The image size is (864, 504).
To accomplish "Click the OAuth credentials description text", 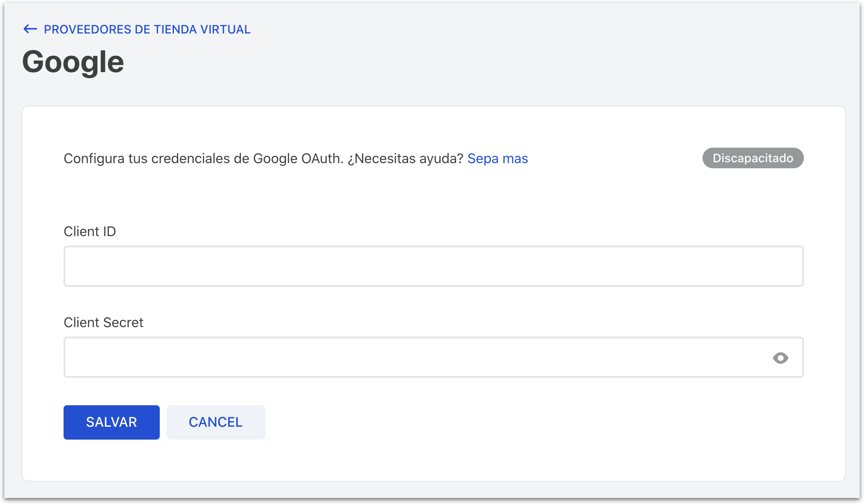I will (x=264, y=158).
